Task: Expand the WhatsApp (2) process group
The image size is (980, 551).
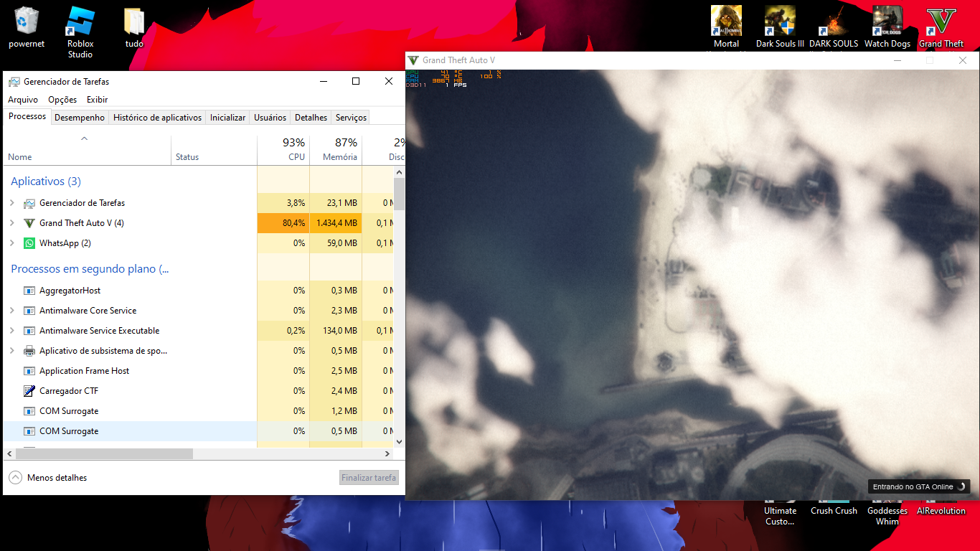Action: pos(12,243)
